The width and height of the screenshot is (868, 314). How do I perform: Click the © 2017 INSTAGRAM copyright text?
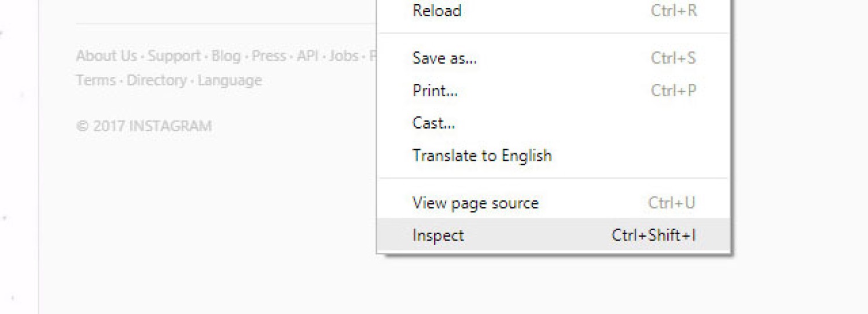pyautogui.click(x=144, y=126)
